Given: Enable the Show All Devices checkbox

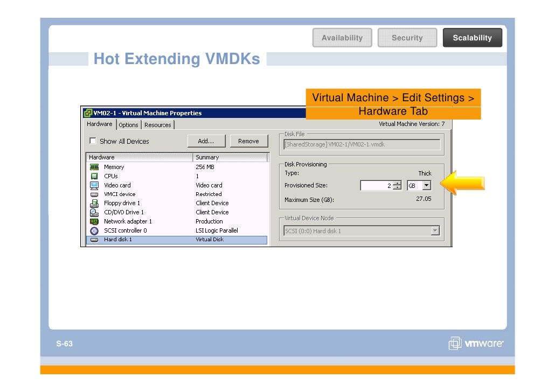Looking at the screenshot, I should [x=93, y=141].
